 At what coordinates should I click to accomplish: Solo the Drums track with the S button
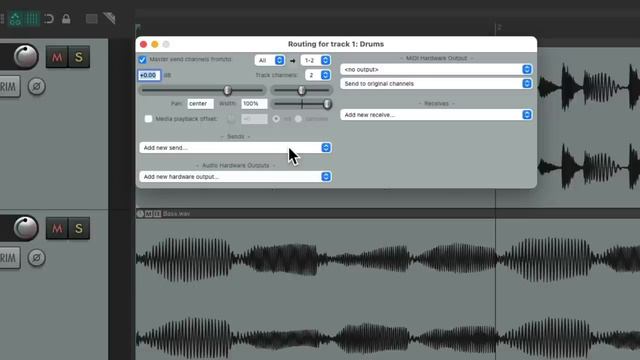[79, 57]
